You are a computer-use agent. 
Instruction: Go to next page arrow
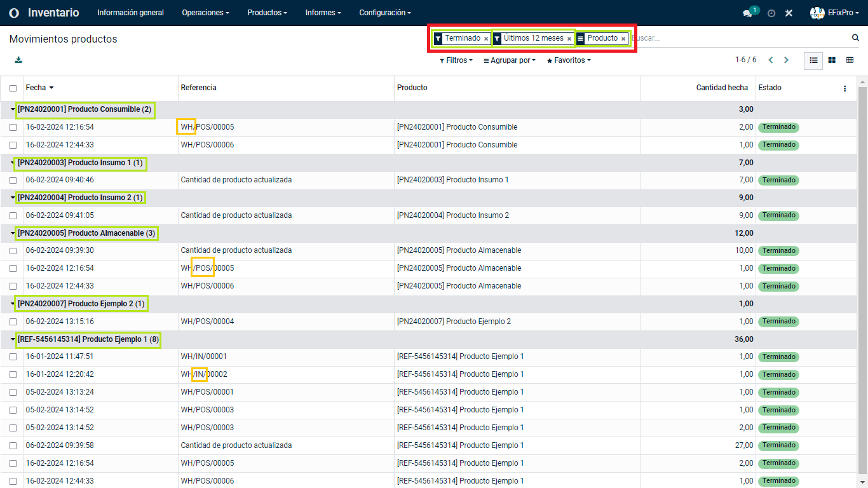pos(786,60)
